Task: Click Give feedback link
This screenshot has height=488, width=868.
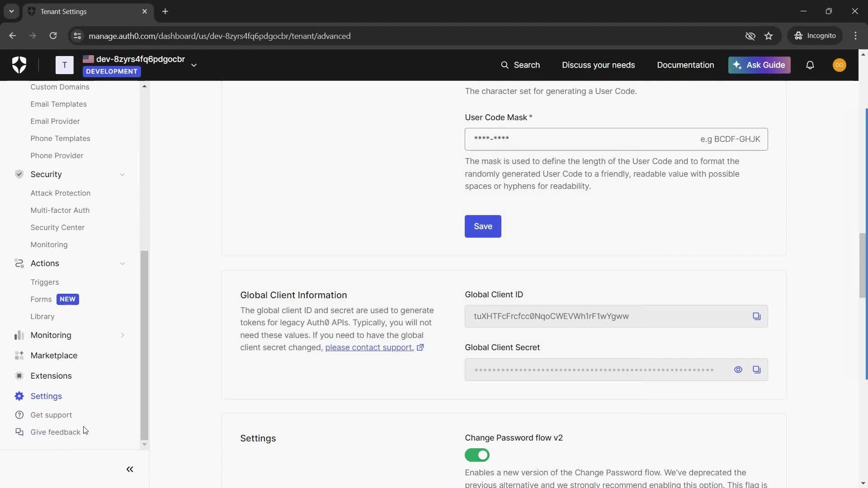Action: pos(55,432)
